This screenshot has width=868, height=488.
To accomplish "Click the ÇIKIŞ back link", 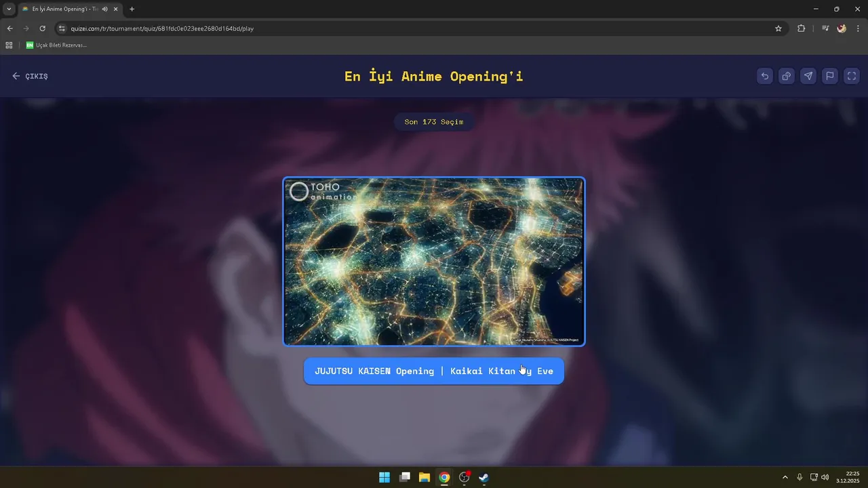I will (x=30, y=76).
